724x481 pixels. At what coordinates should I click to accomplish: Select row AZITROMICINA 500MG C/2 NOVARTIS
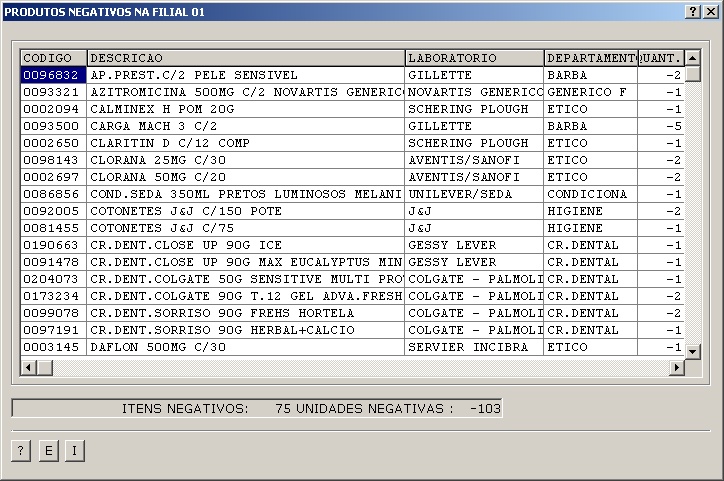(x=352, y=92)
